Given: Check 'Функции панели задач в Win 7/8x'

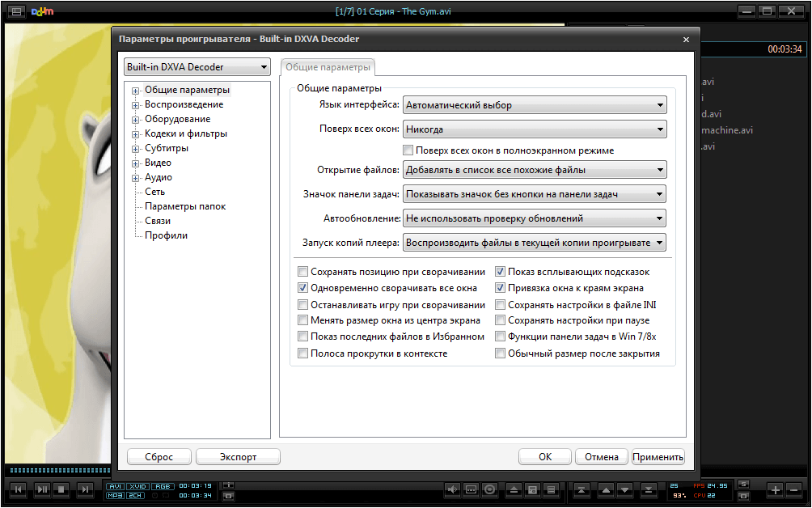Looking at the screenshot, I should point(501,336).
